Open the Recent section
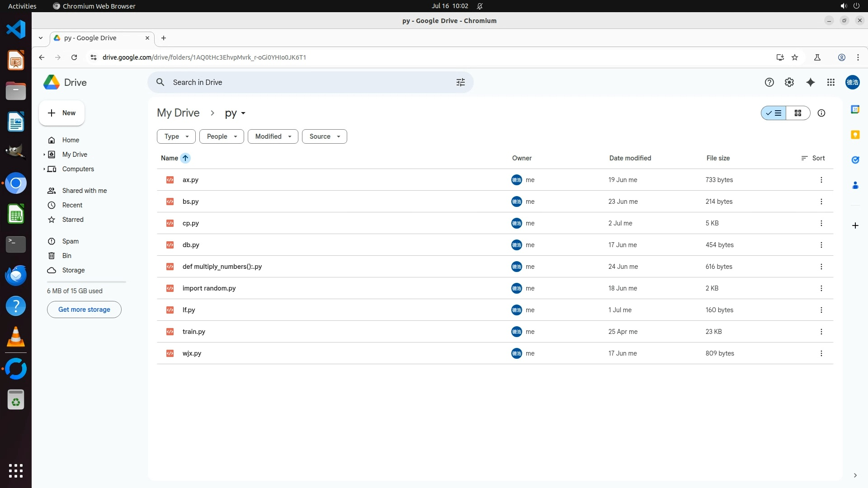Screen dimensions: 868x488 pos(72,205)
